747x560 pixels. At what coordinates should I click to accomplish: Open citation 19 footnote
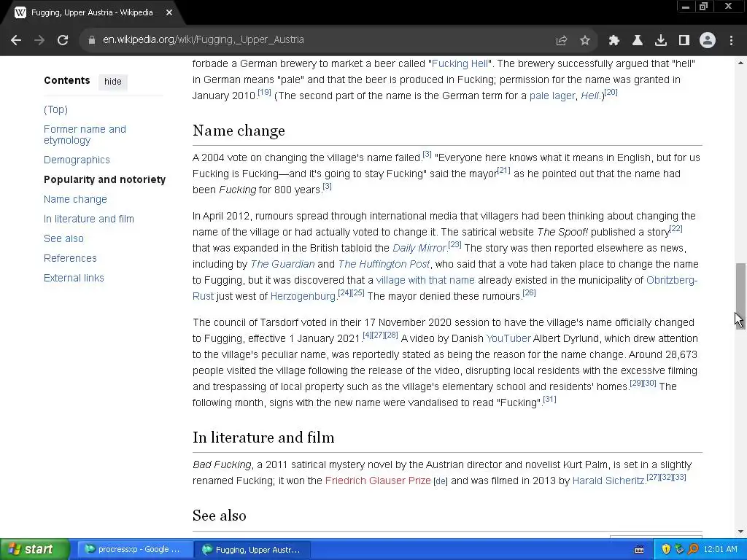264,93
